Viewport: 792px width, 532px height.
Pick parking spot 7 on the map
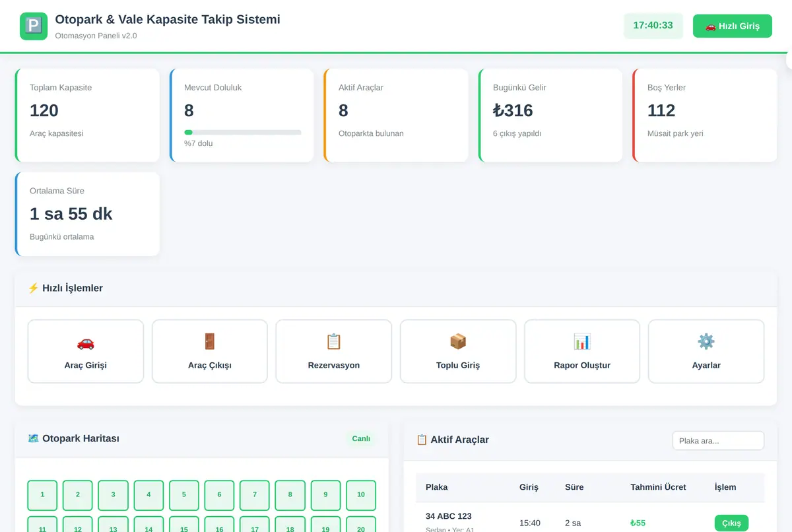pyautogui.click(x=255, y=495)
